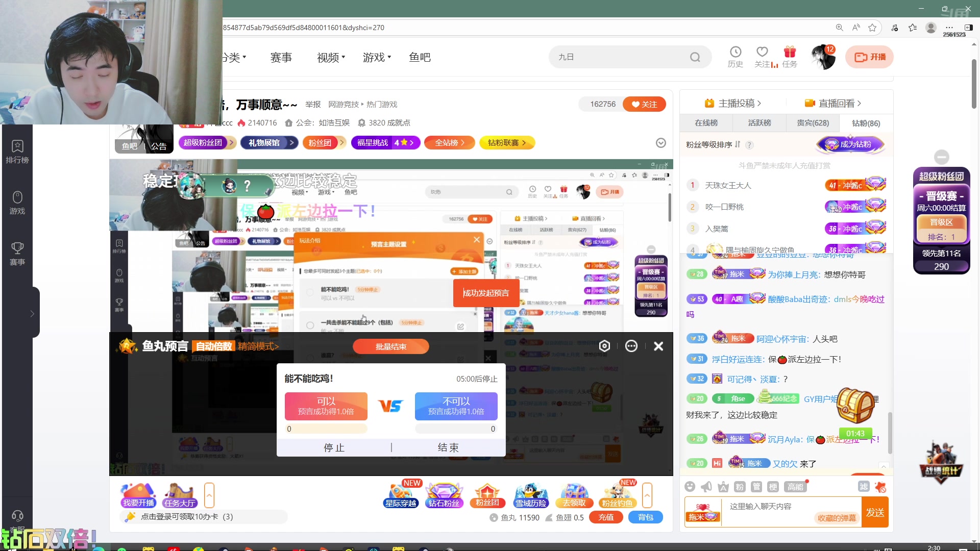The image size is (980, 551).
Task: Click the chat input 这里输入聊天内容
Action: click(792, 512)
